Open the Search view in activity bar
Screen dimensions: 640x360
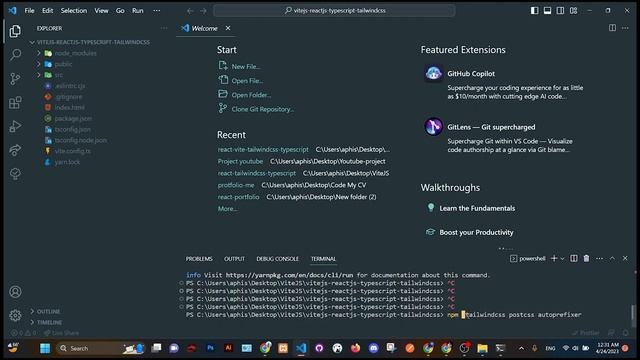[15, 54]
